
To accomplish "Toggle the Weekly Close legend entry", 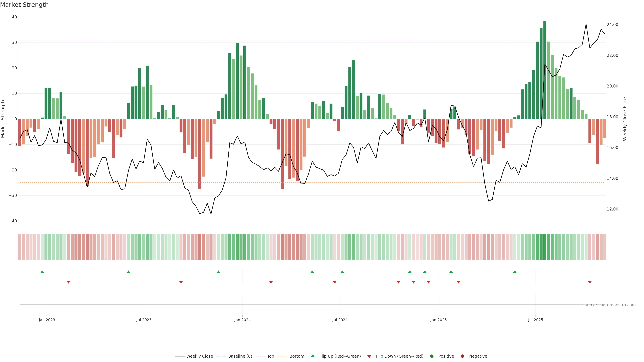I will point(199,356).
